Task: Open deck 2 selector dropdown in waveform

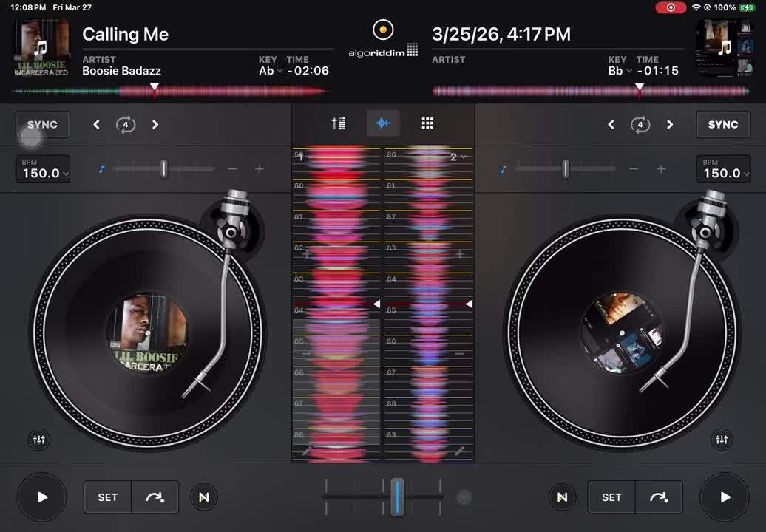Action: pos(458,157)
